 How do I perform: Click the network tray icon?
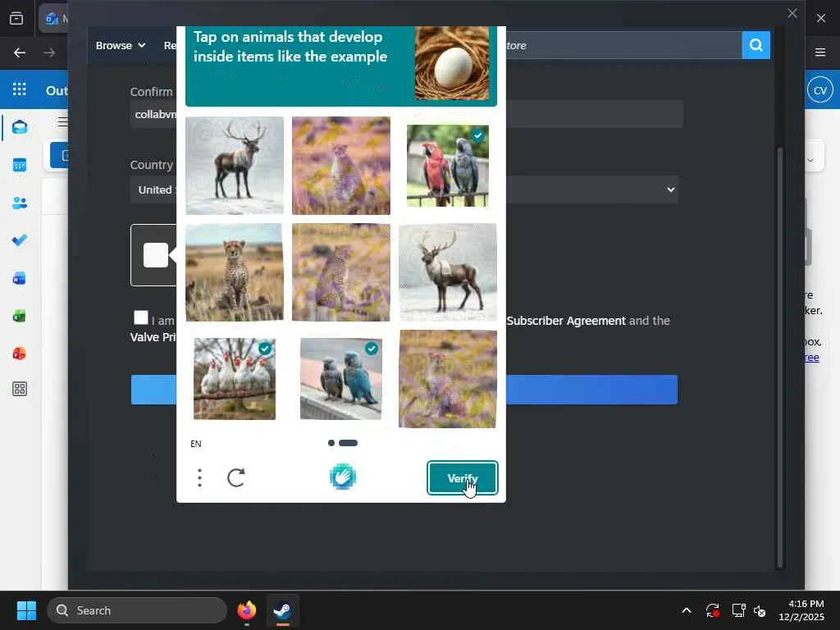(x=738, y=610)
